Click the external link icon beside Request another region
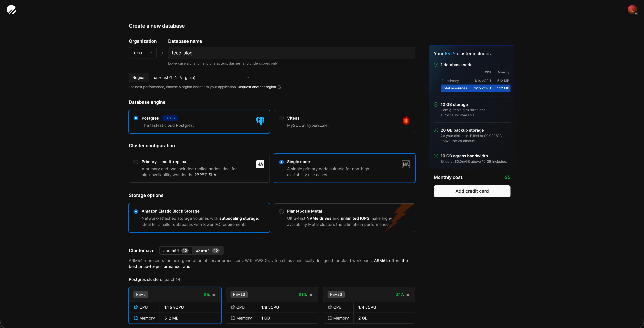 pos(279,87)
